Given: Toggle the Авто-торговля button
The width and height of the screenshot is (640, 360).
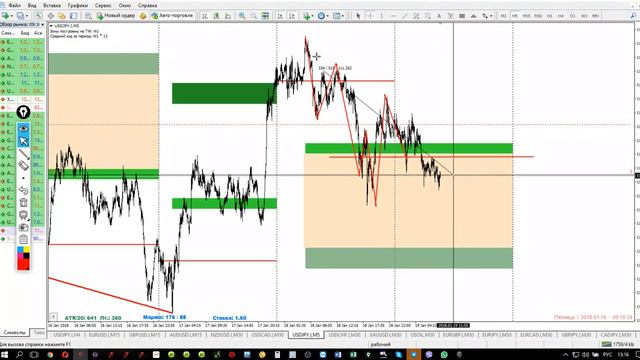Looking at the screenshot, I should pyautogui.click(x=172, y=16).
